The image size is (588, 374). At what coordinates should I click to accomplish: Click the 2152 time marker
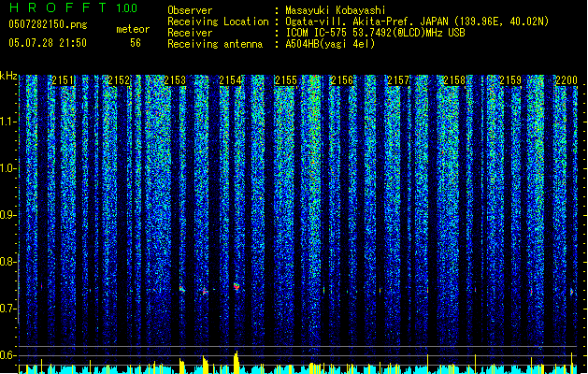119,80
